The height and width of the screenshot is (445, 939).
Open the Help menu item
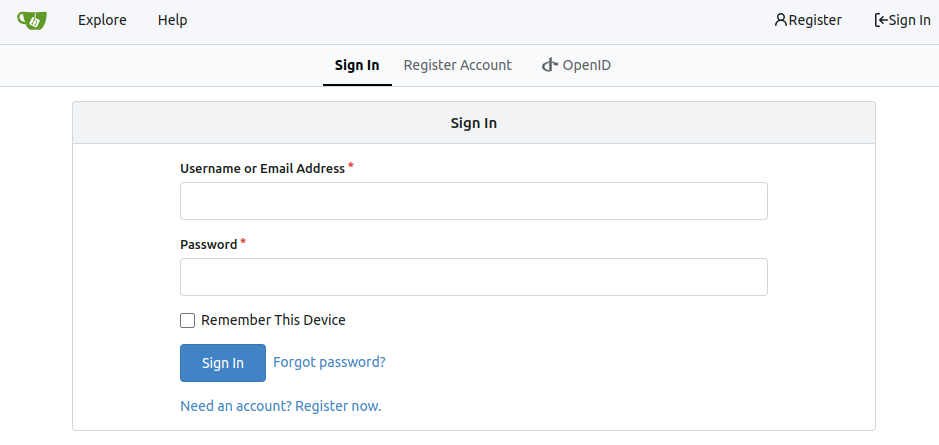tap(172, 20)
